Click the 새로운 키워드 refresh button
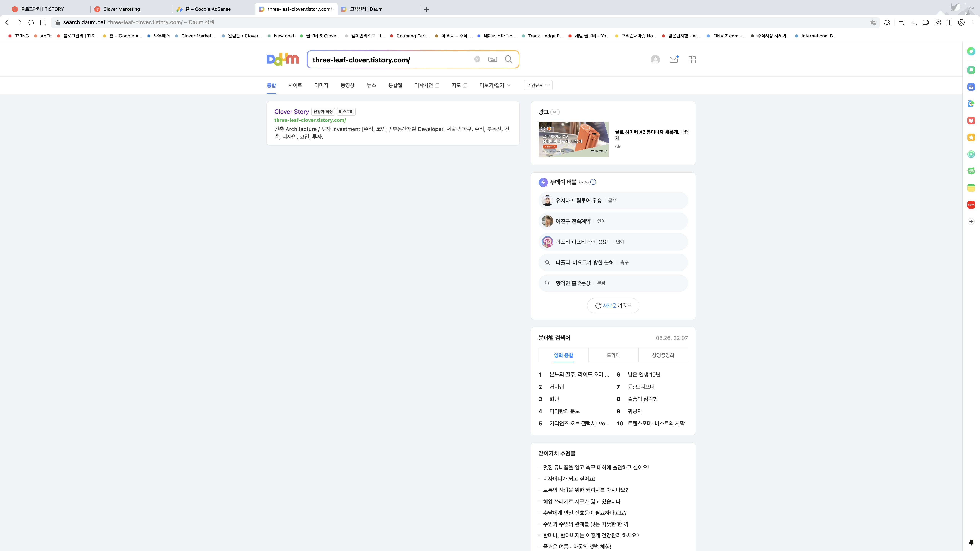The width and height of the screenshot is (980, 551). click(613, 305)
